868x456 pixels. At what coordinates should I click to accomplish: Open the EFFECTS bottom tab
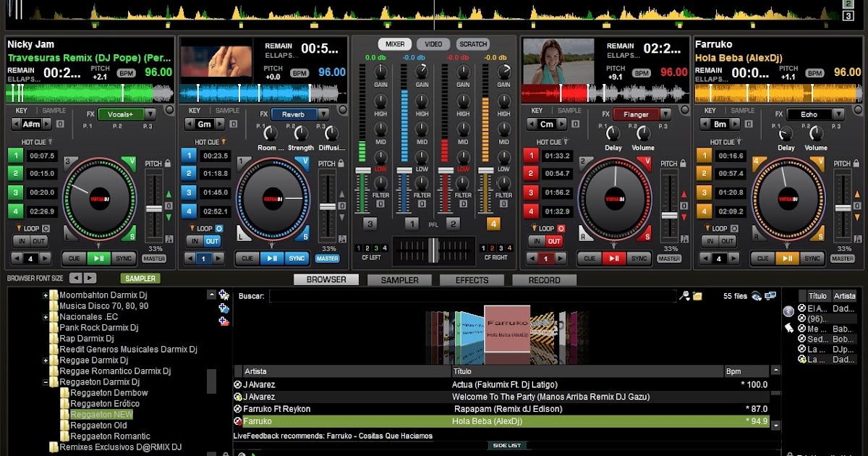point(472,280)
